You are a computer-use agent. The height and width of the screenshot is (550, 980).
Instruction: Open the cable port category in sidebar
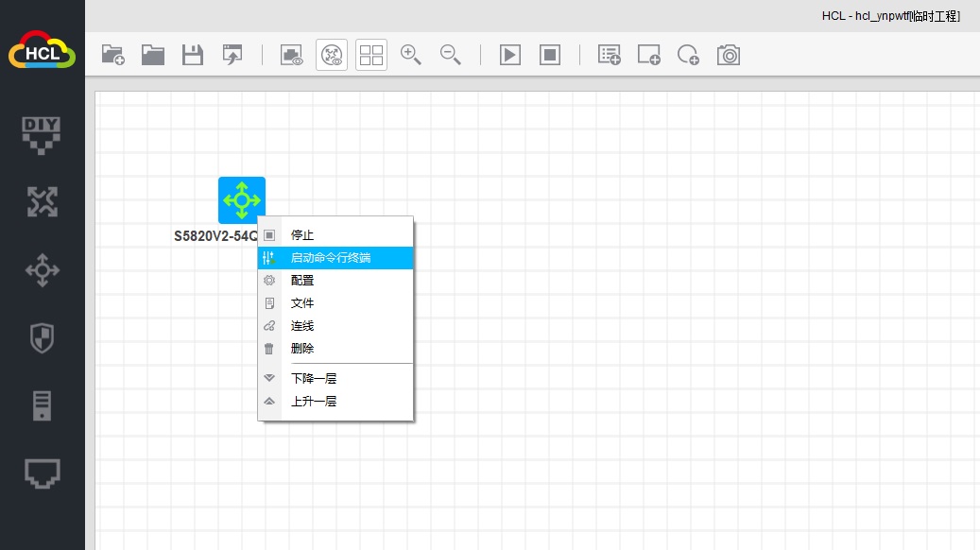pyautogui.click(x=42, y=473)
